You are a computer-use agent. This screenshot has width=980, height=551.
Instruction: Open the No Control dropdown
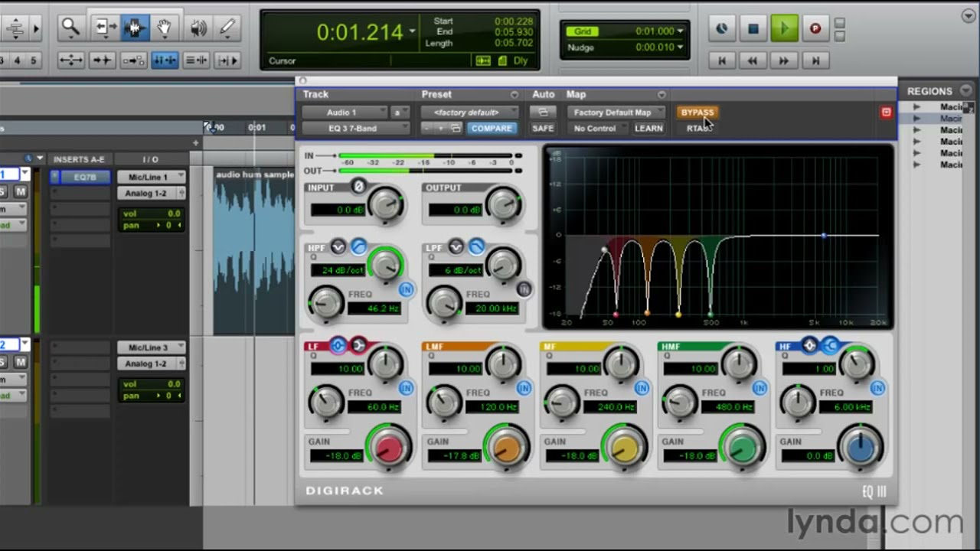click(598, 129)
